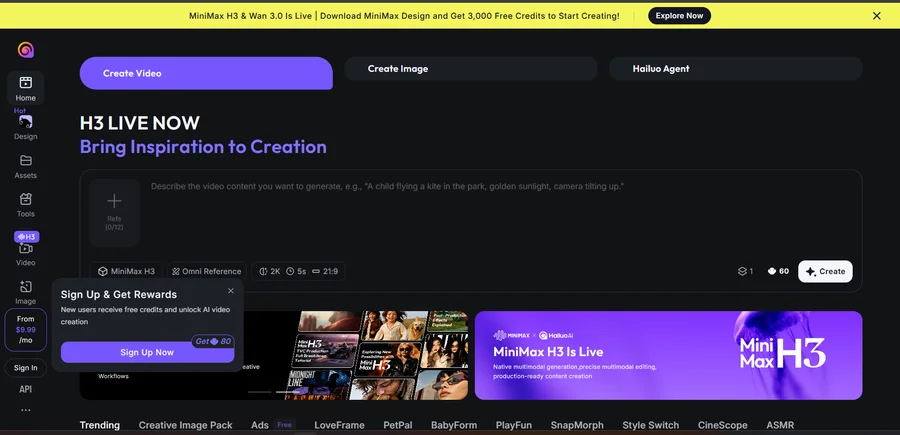Open the Home sidebar item

coord(25,88)
